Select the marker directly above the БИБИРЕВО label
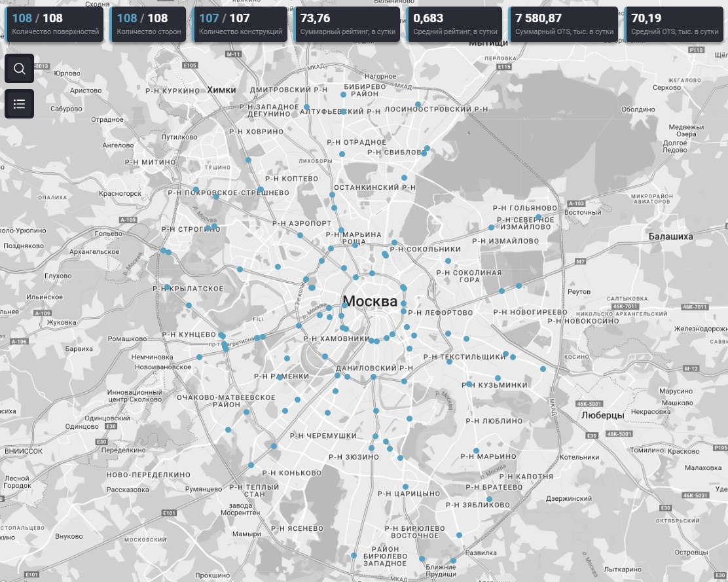The width and height of the screenshot is (728, 582). (x=343, y=95)
